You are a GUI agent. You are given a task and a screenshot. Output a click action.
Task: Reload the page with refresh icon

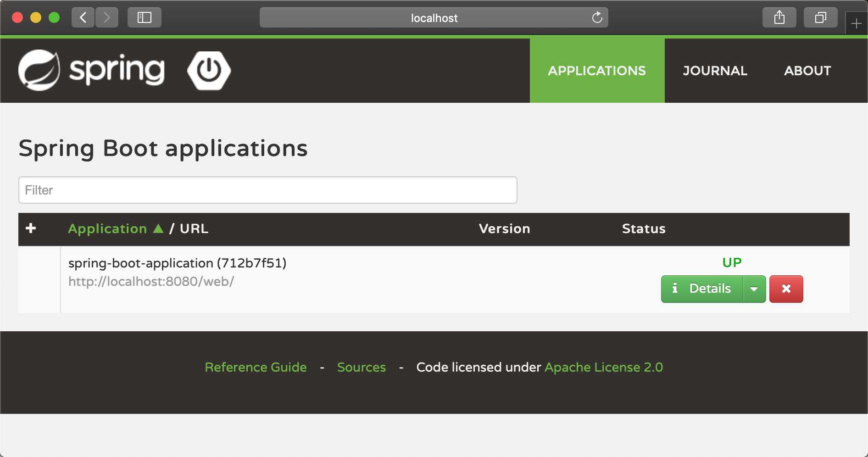tap(597, 17)
